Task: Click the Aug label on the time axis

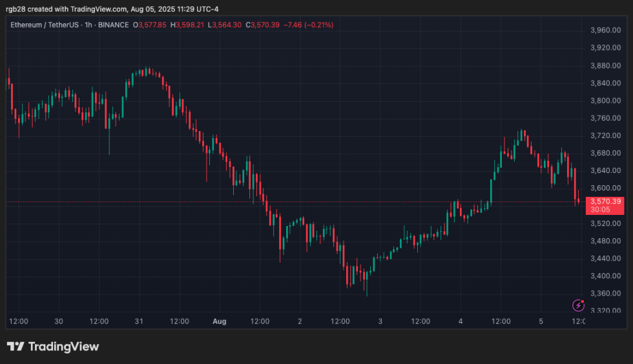Action: [x=219, y=321]
